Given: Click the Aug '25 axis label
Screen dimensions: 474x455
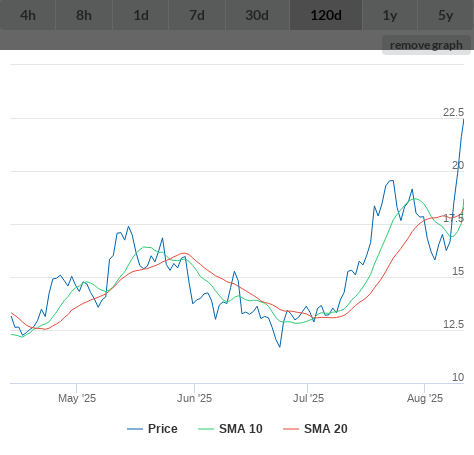Looking at the screenshot, I should click(425, 398).
